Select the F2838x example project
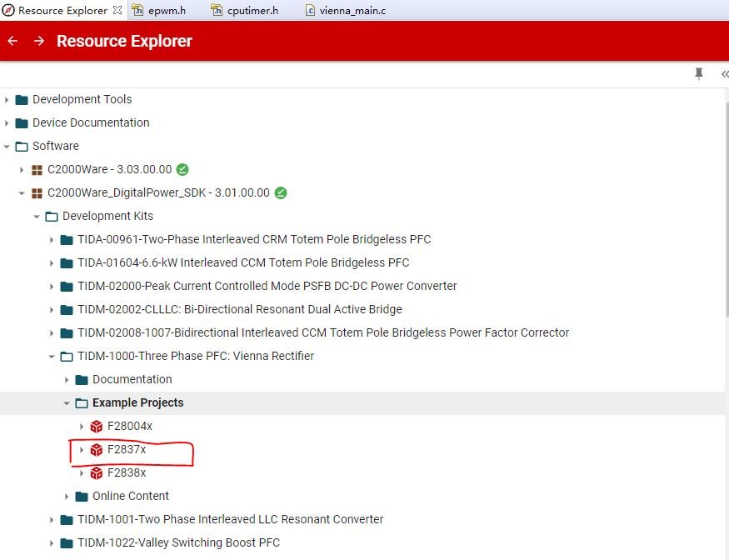729x560 pixels. pyautogui.click(x=127, y=472)
